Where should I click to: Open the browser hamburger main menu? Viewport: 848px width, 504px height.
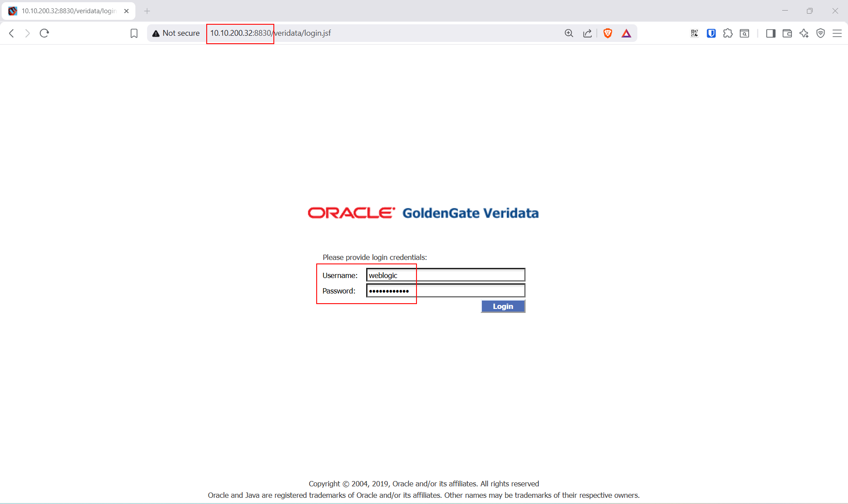tap(837, 33)
